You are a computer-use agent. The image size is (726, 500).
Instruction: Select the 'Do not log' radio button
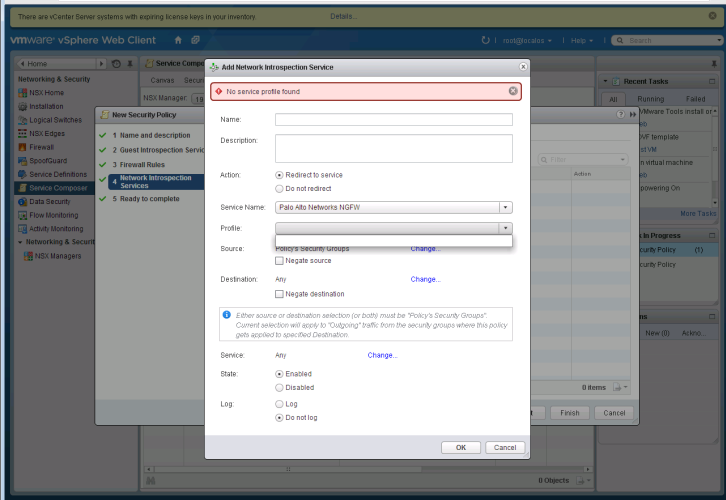click(x=279, y=418)
